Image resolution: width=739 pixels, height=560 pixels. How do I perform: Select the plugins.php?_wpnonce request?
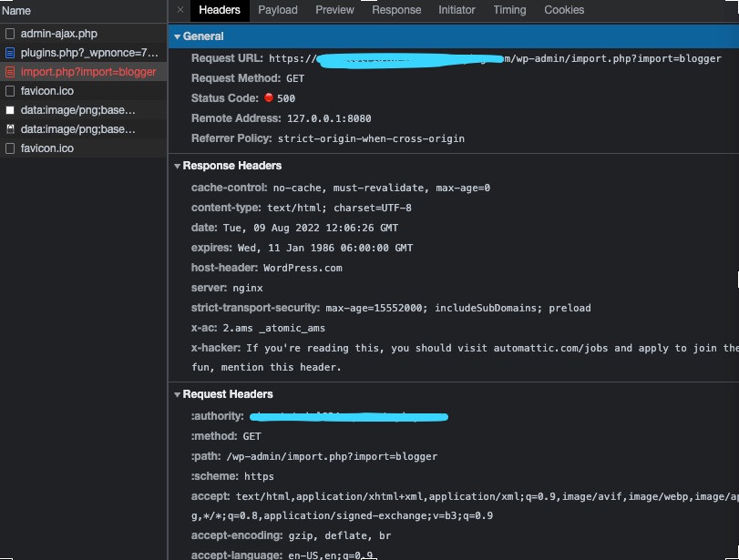84,53
